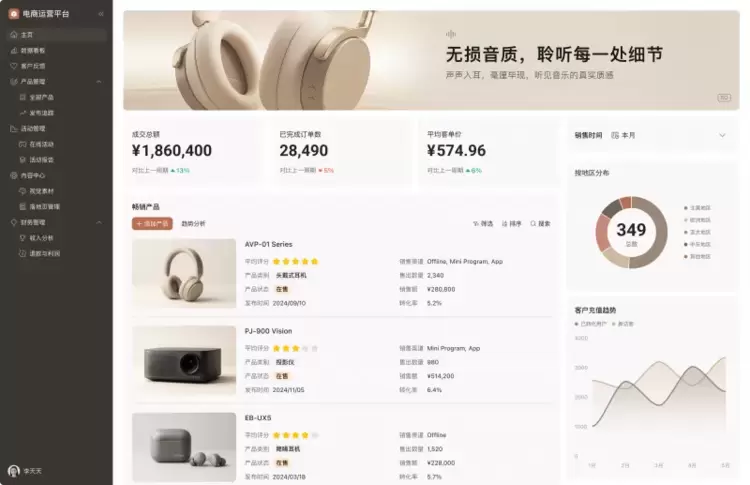This screenshot has height=485, width=750.
Task: Collapse the 产品管理 group chevron
Action: [99, 82]
